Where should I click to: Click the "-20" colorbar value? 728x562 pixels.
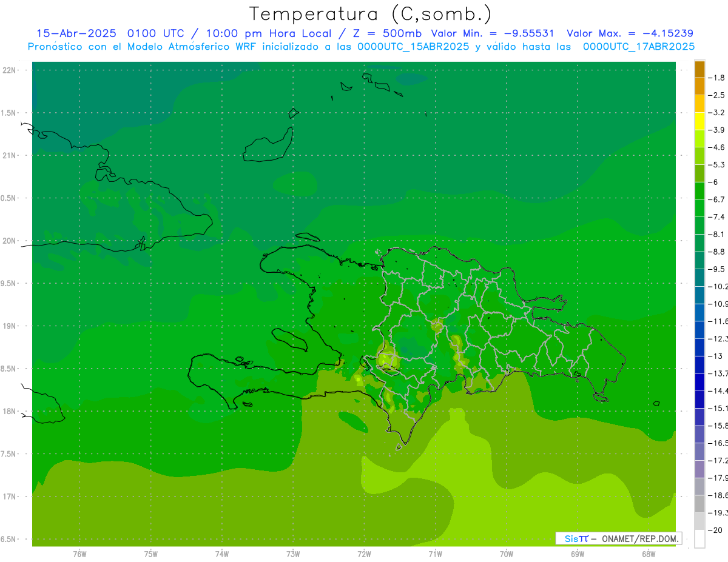point(716,530)
